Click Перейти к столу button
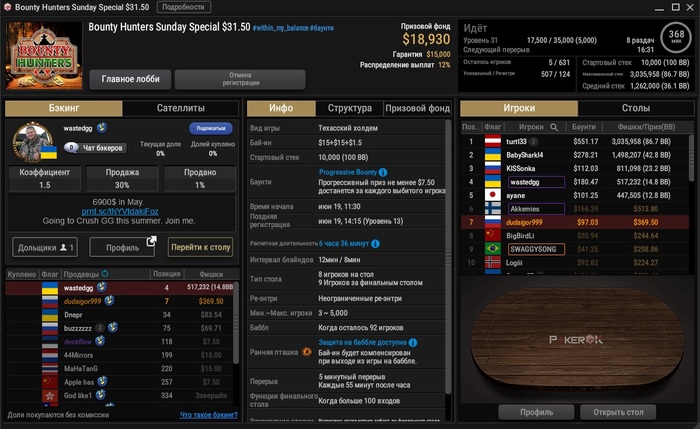 tap(200, 247)
